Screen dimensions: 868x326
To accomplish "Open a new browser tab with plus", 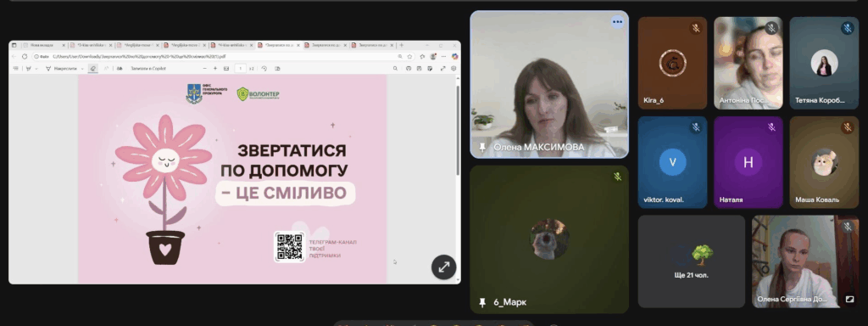I will (x=401, y=46).
